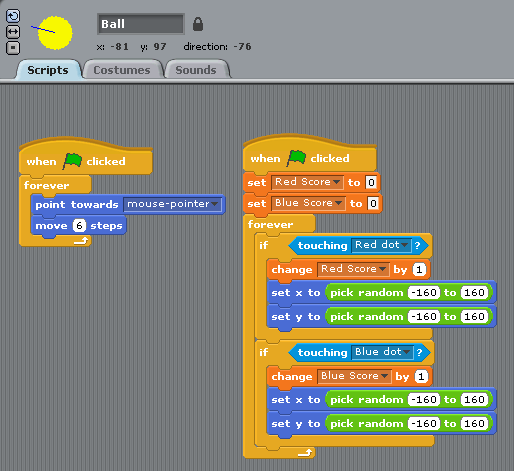Click the 6 value in move steps

[79, 226]
